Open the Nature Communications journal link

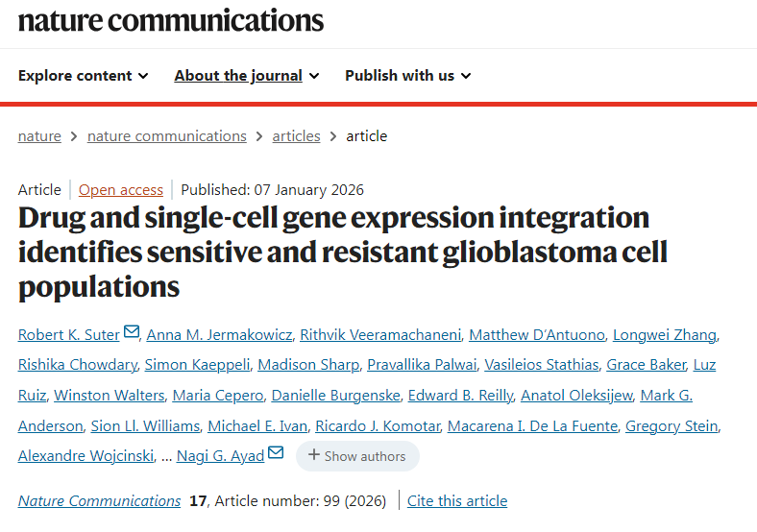click(100, 500)
